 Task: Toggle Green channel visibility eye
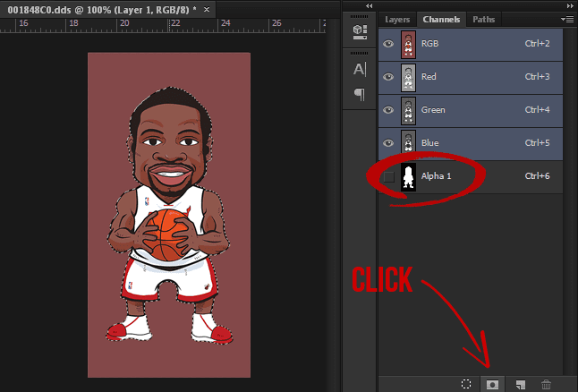click(388, 110)
